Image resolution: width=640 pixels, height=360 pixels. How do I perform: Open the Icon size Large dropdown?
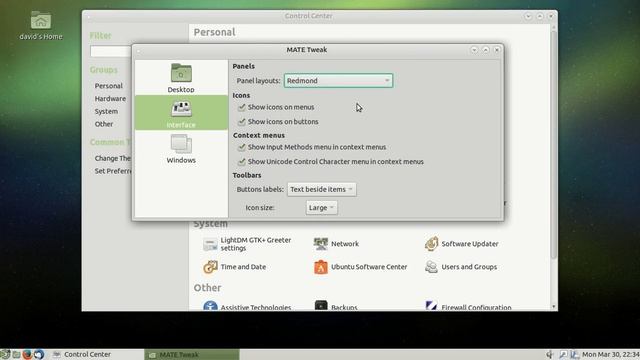(x=322, y=208)
